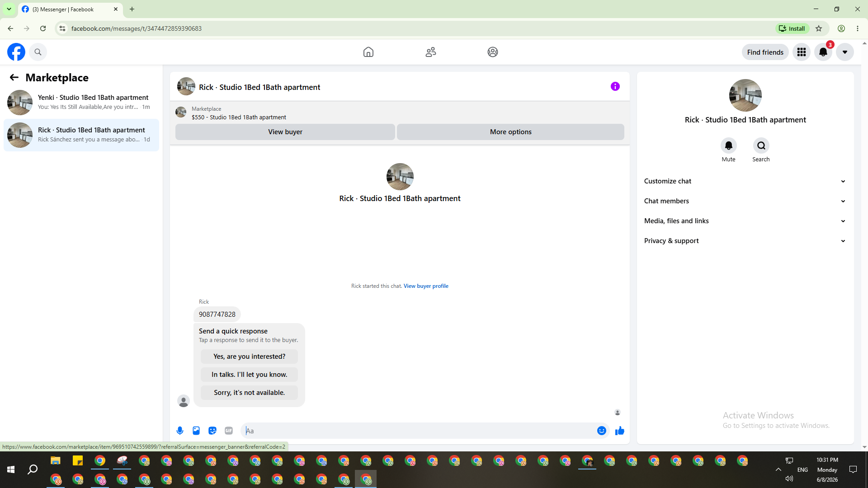This screenshot has height=488, width=868.
Task: Send 'In talks. I'll let you know.' response
Action: coord(249,375)
